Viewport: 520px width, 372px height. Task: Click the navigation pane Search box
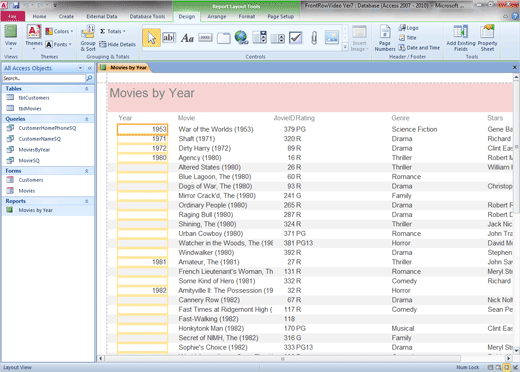click(x=44, y=78)
